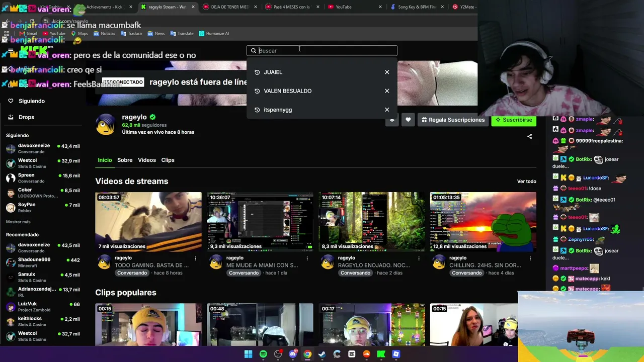Open the 10:07:14 stream video thumbnail
The width and height of the screenshot is (644, 362).
372,222
